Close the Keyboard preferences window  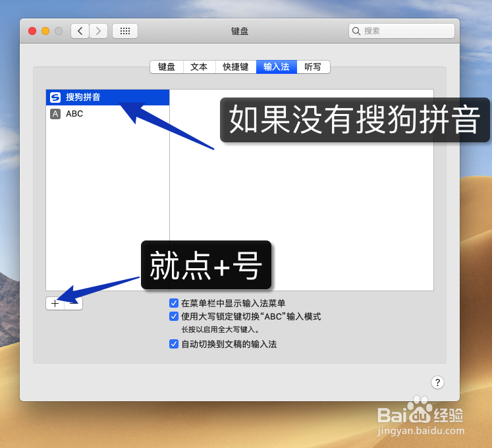(32, 31)
